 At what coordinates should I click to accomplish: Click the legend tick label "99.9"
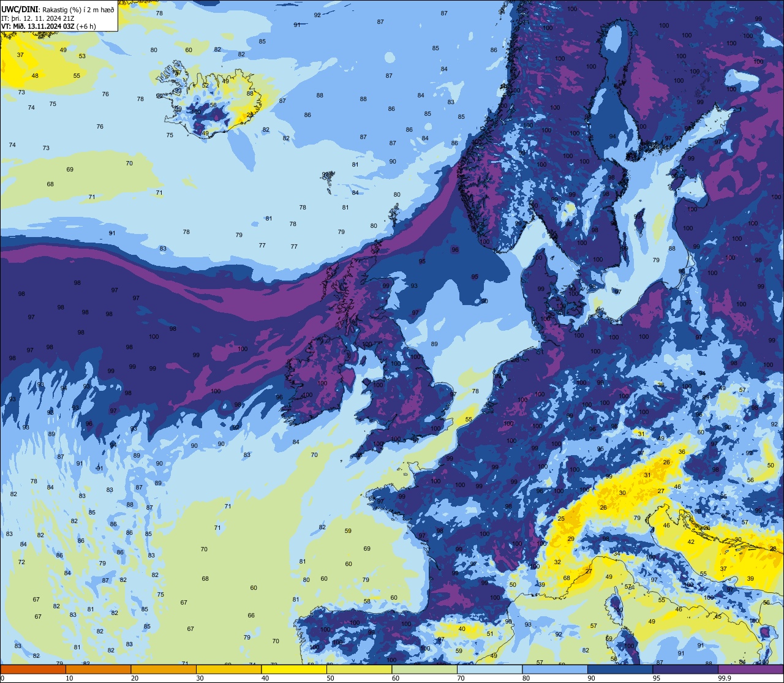coord(725,678)
